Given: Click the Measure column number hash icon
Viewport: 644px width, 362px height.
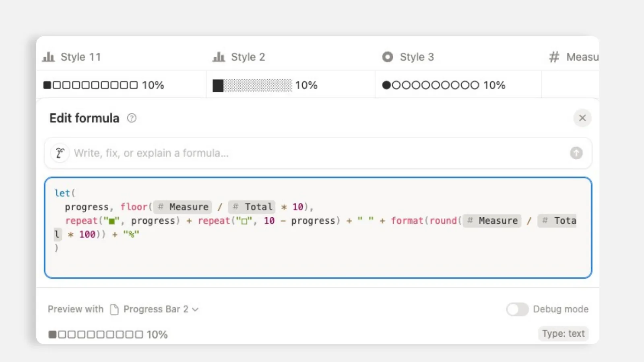Looking at the screenshot, I should point(554,57).
